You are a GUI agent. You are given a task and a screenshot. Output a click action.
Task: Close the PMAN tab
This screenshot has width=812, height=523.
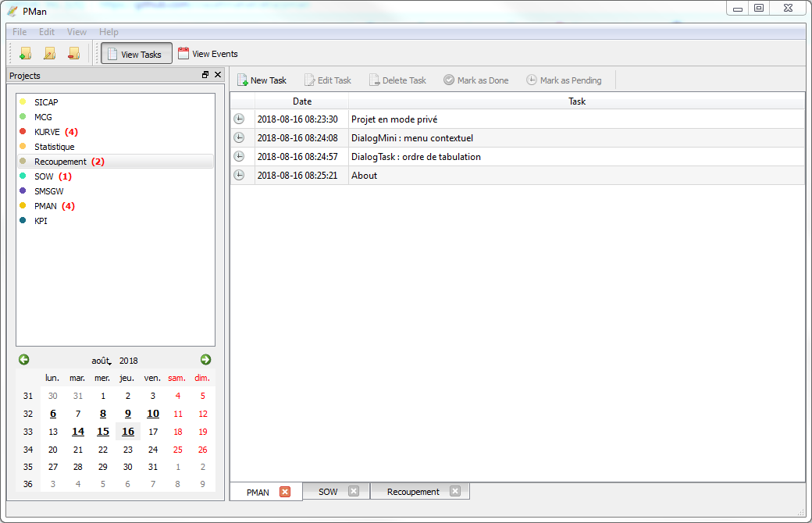(x=285, y=492)
